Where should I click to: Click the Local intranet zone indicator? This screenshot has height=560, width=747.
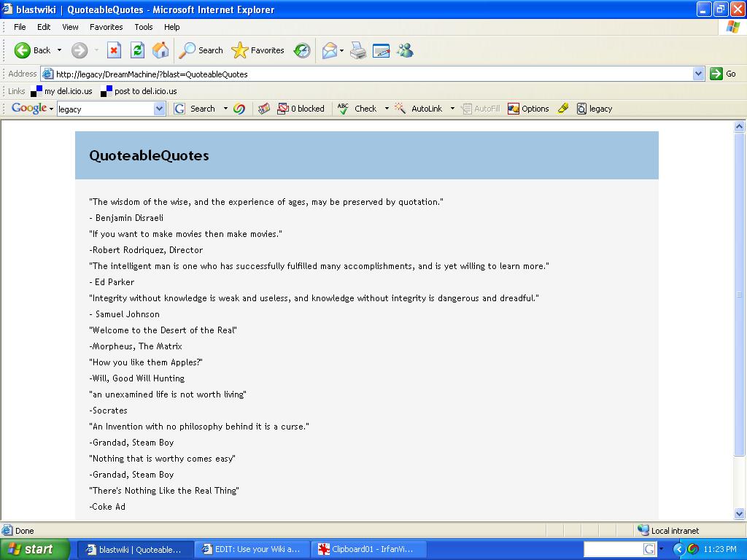point(668,531)
